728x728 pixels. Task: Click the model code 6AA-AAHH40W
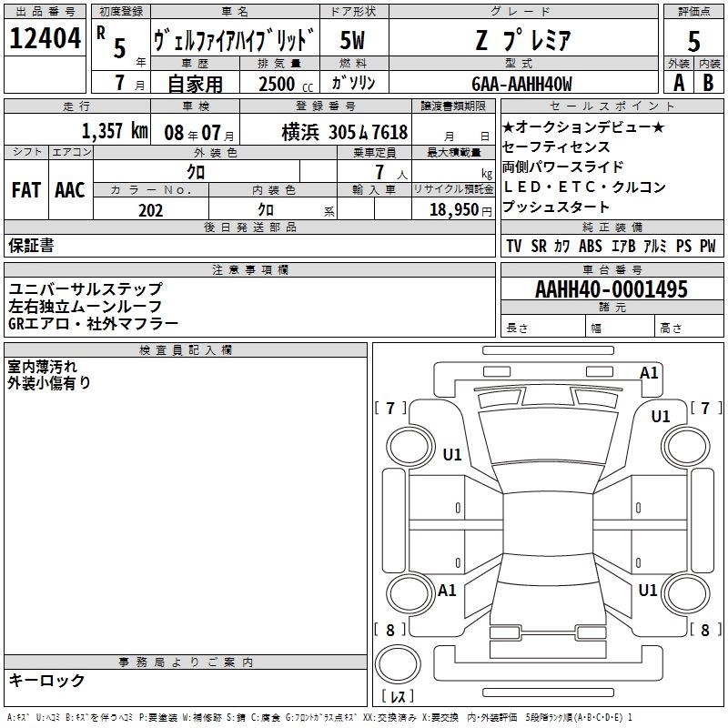(x=521, y=84)
